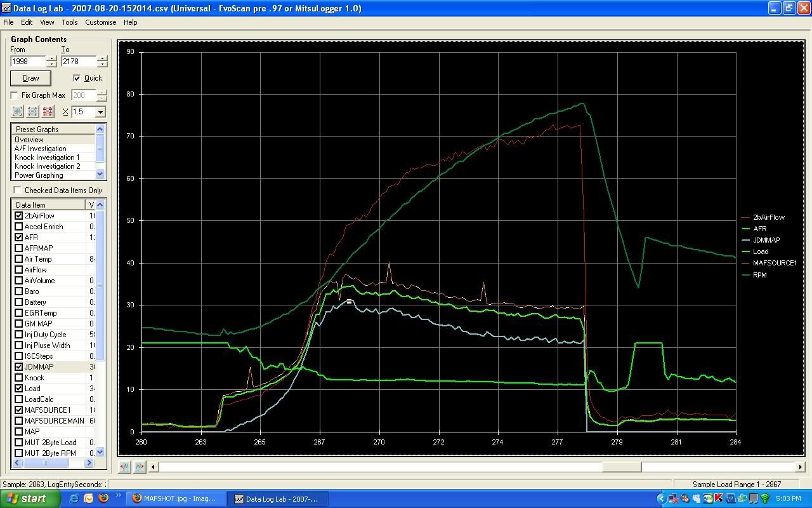The width and height of the screenshot is (812, 508).
Task: Click the shift graph left icon
Action: pos(124,467)
